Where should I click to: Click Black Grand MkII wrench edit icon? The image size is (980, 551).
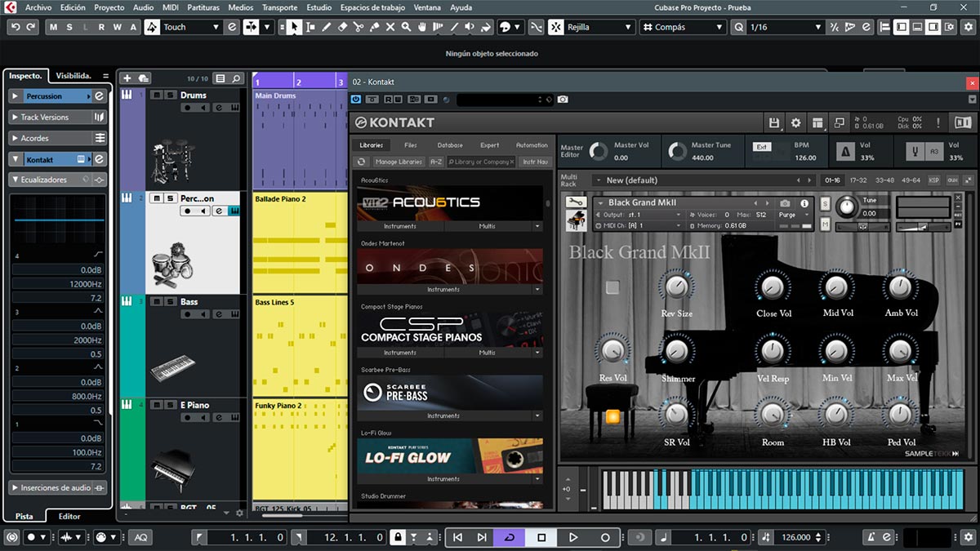(576, 202)
